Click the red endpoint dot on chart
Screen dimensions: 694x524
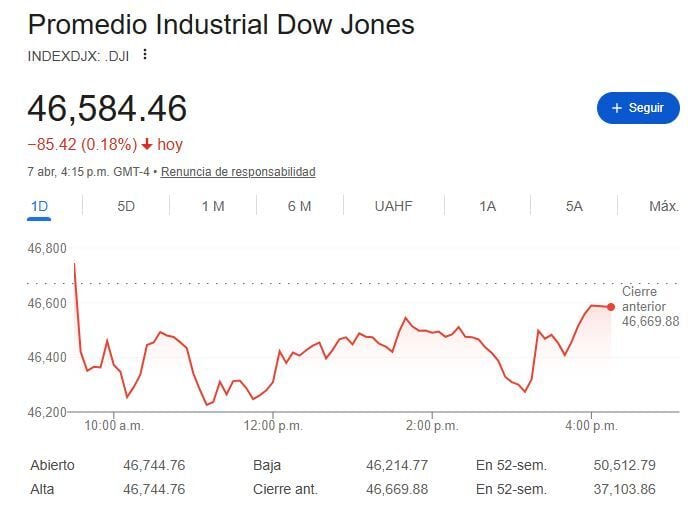[611, 306]
